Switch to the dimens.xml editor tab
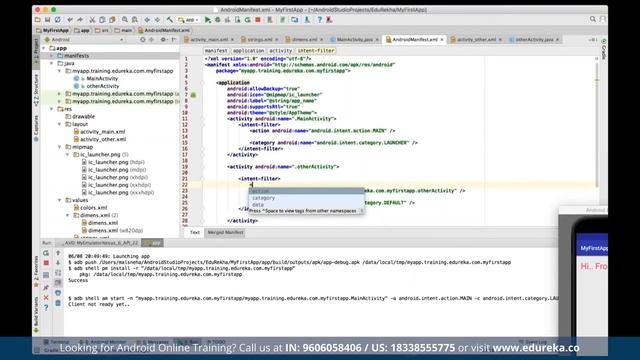Screen dimensions: 640x360 pyautogui.click(x=304, y=40)
